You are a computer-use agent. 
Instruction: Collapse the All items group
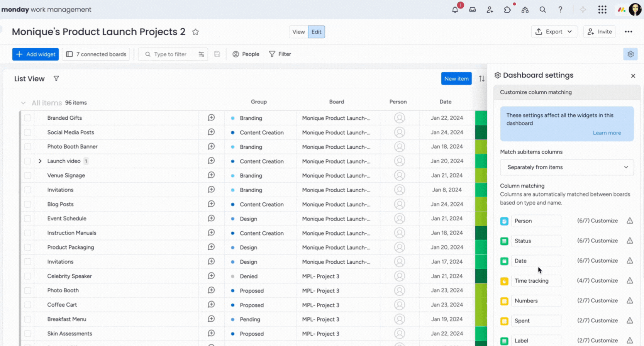click(23, 103)
